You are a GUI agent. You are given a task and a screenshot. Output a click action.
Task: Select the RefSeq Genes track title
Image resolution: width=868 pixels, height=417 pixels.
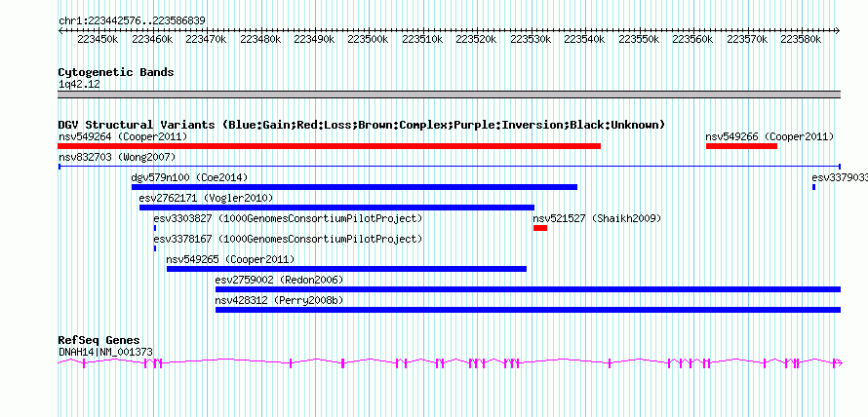click(x=99, y=340)
